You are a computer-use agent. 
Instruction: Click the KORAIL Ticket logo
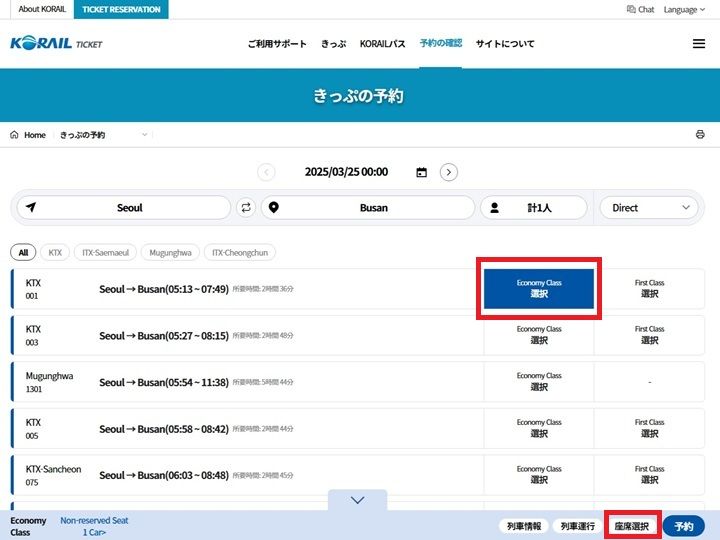[x=56, y=44]
